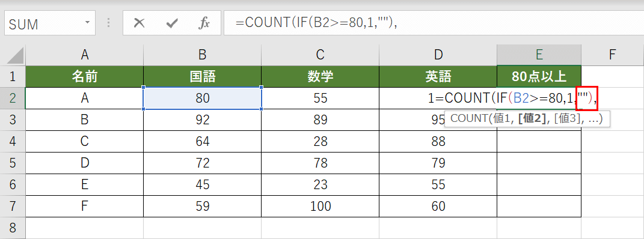Select column F header

pyautogui.click(x=612, y=55)
